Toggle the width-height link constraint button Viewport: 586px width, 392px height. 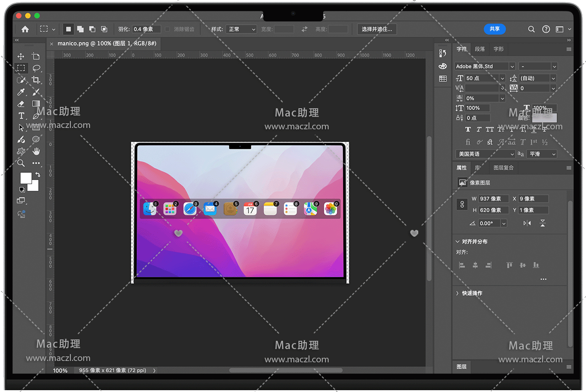tap(462, 205)
